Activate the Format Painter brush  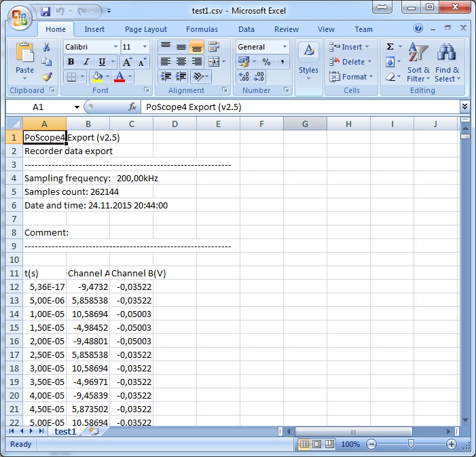click(46, 77)
